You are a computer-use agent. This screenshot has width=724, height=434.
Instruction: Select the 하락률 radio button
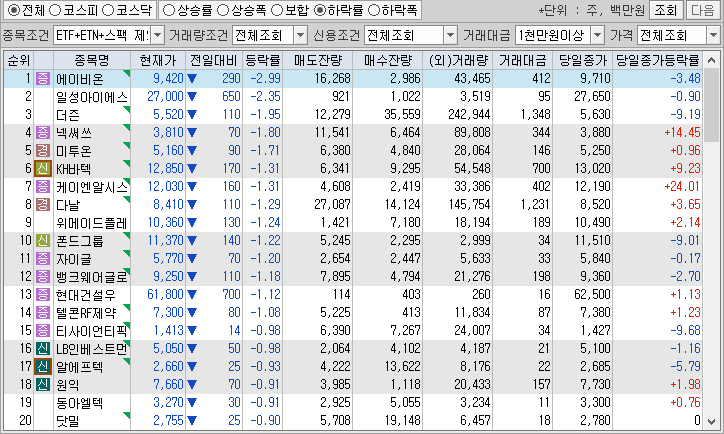[320, 10]
